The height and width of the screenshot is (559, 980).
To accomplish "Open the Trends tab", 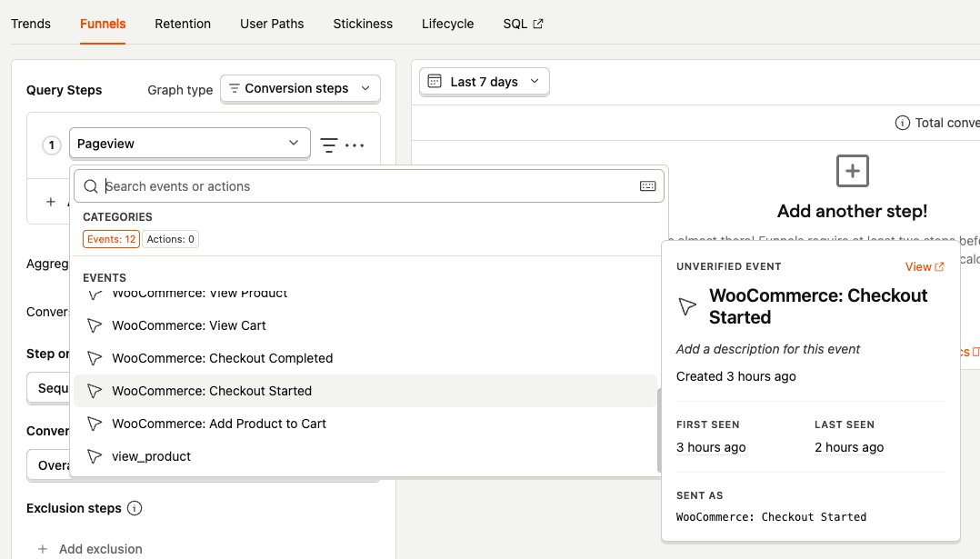I will pyautogui.click(x=31, y=24).
